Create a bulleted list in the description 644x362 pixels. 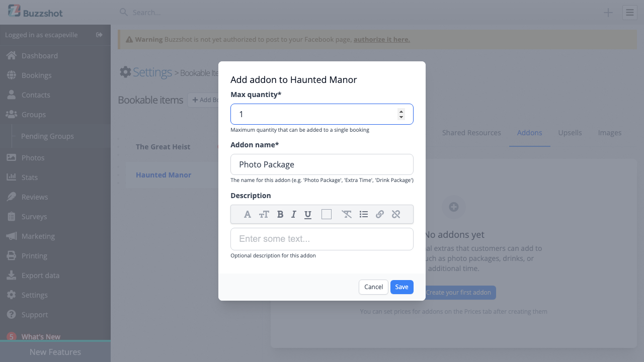pos(363,214)
